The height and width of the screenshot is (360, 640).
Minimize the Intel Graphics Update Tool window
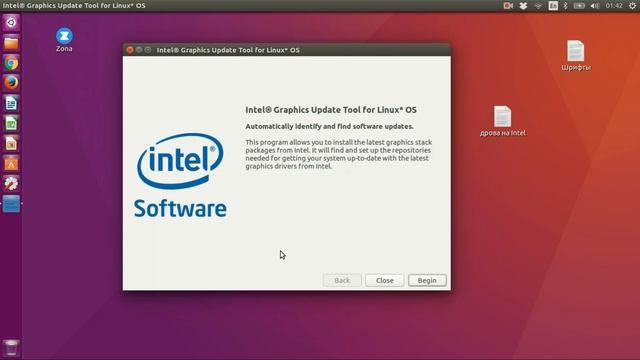pyautogui.click(x=139, y=50)
